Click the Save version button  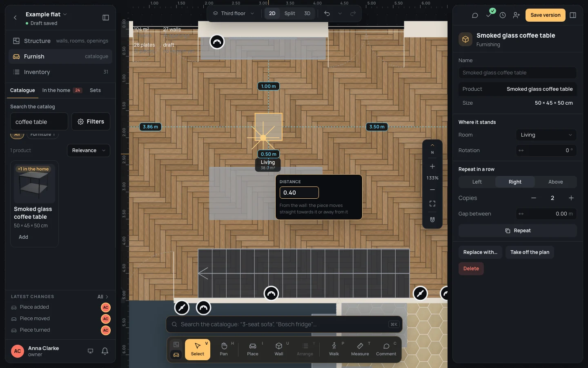coord(546,15)
